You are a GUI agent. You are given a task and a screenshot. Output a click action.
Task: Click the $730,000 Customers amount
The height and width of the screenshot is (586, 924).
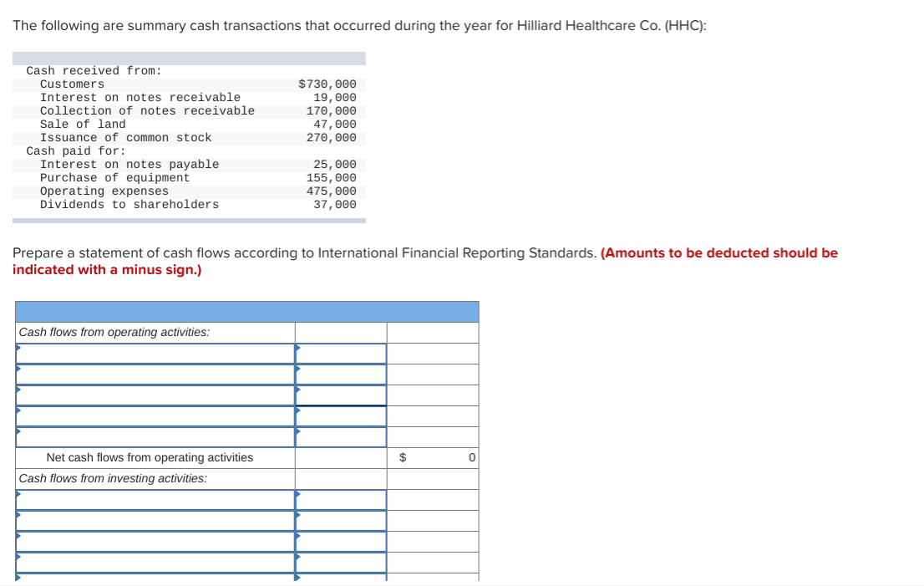click(x=327, y=84)
